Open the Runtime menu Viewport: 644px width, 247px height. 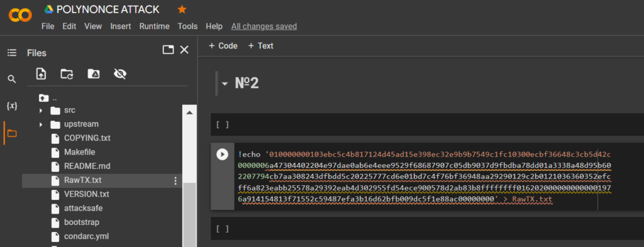click(x=154, y=26)
